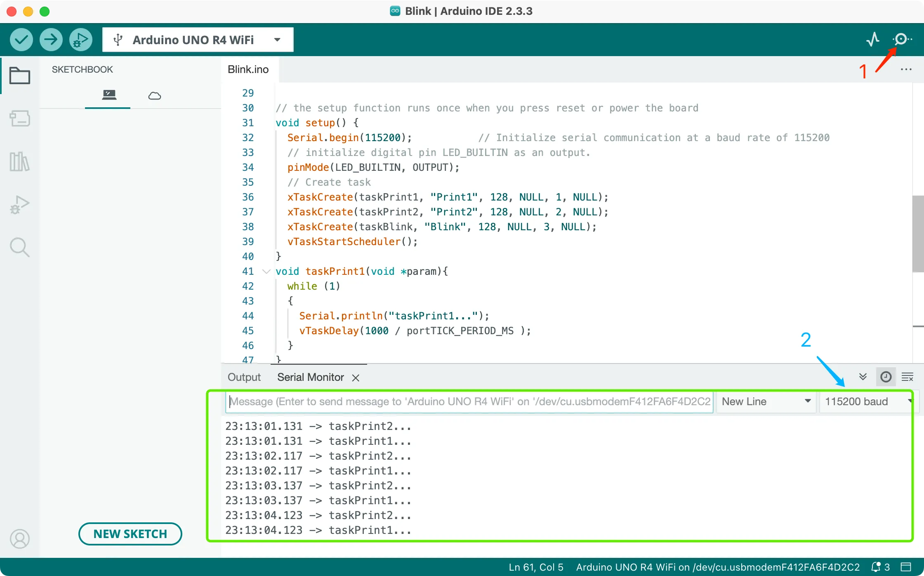This screenshot has height=576, width=924.
Task: Click the user account profile icon
Action: tap(19, 539)
